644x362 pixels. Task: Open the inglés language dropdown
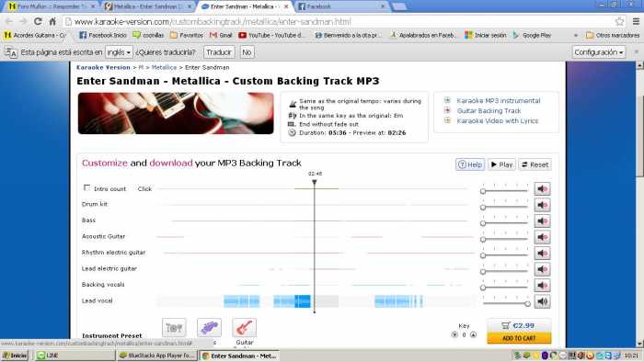[x=119, y=52]
